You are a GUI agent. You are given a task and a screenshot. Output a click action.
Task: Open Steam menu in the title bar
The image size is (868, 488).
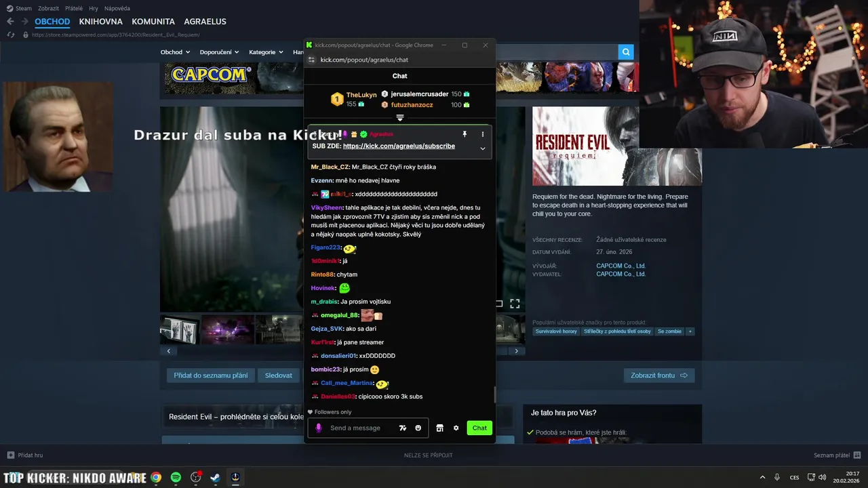(x=19, y=8)
